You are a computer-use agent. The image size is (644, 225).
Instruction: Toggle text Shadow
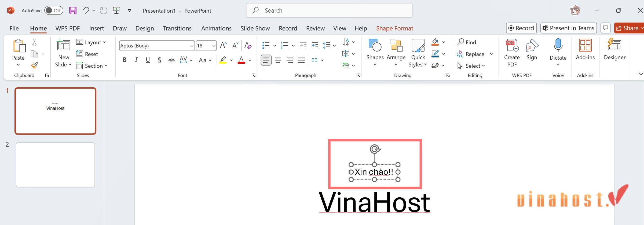click(x=159, y=60)
